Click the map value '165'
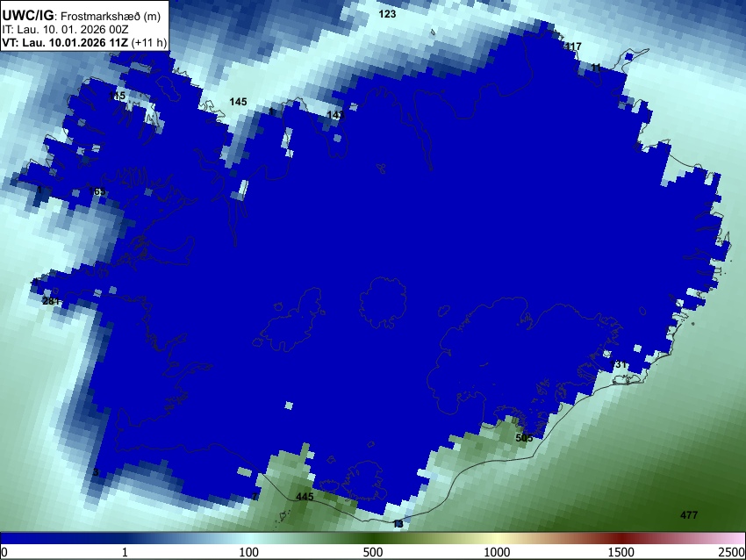 tap(97, 191)
